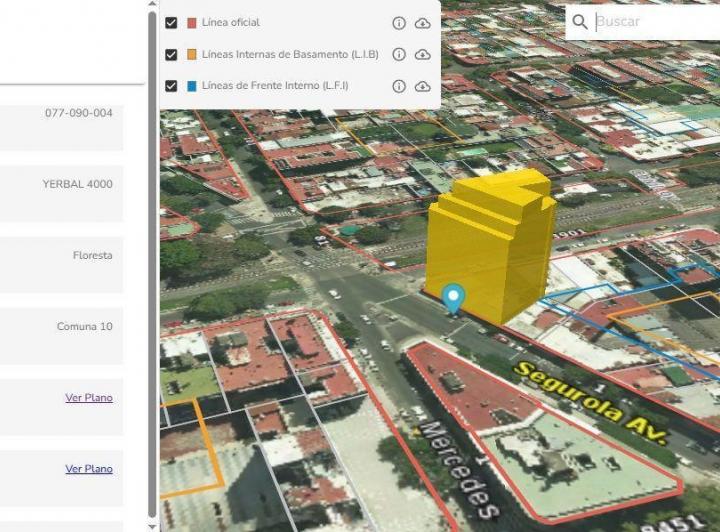This screenshot has height=532, width=720.
Task: Select the Floresta neighborhood value
Action: pyautogui.click(x=93, y=255)
